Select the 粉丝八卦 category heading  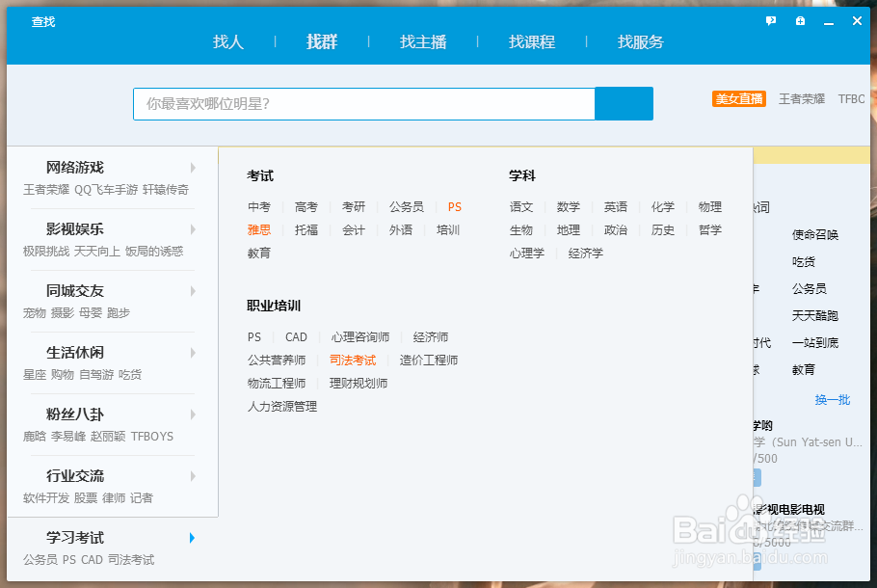click(x=75, y=414)
